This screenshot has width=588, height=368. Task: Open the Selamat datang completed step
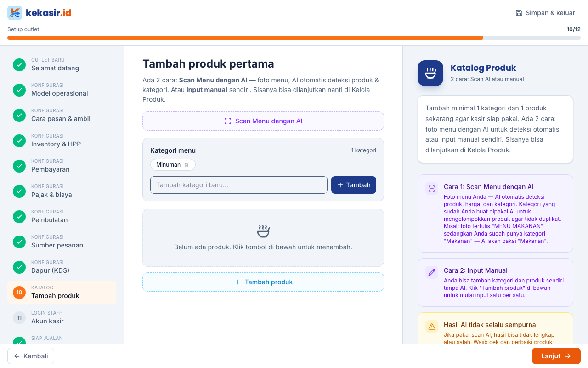point(62,64)
